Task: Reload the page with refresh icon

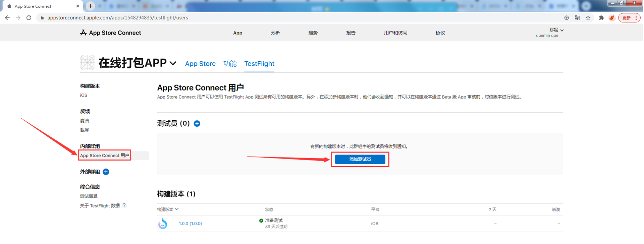Action: point(29,18)
